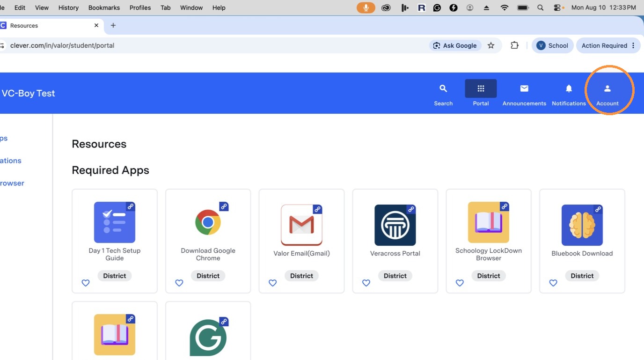Open the History menu

pyautogui.click(x=68, y=7)
